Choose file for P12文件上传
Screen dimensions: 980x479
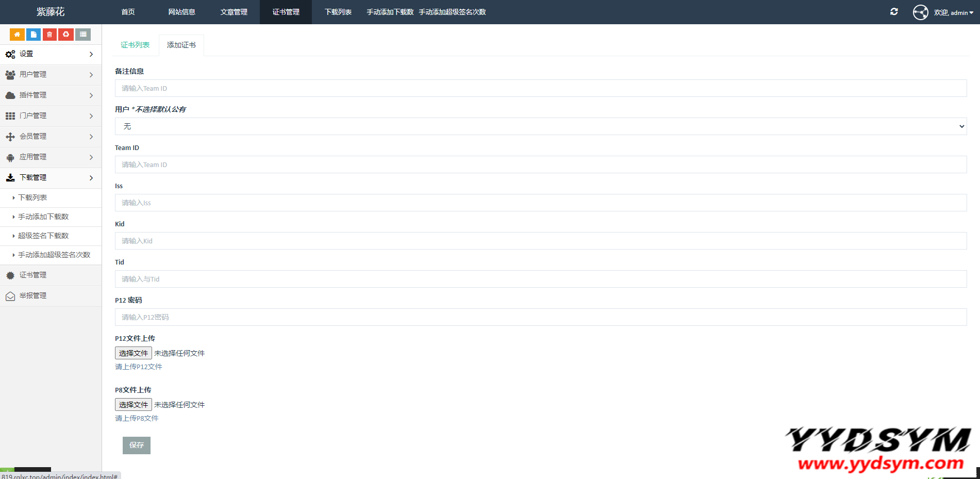pos(133,353)
